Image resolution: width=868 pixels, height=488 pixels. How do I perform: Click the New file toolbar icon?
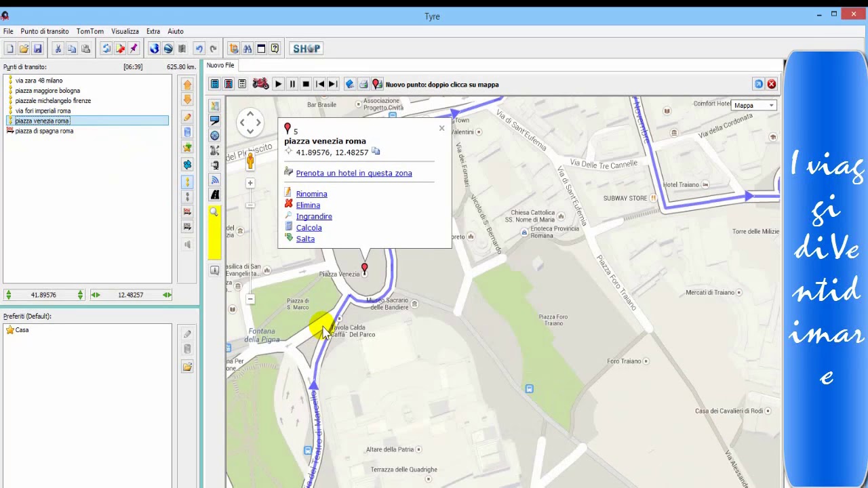click(9, 49)
